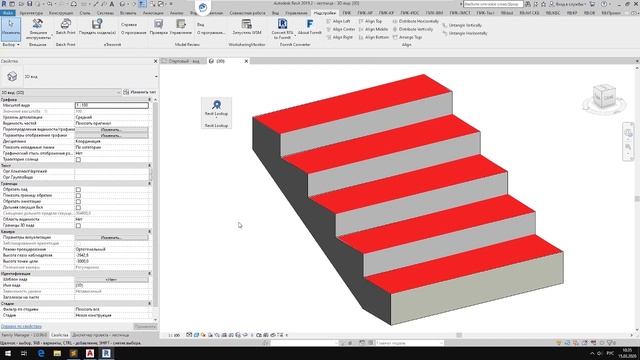Toggle Границы 3D вида checkbox
This screenshot has height=360, width=640.
click(78, 225)
